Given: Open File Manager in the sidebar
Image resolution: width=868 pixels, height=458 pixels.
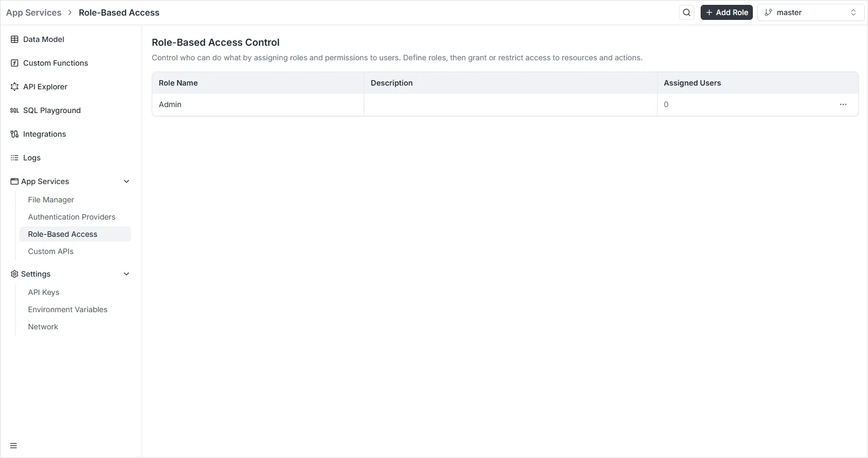Looking at the screenshot, I should coord(51,200).
